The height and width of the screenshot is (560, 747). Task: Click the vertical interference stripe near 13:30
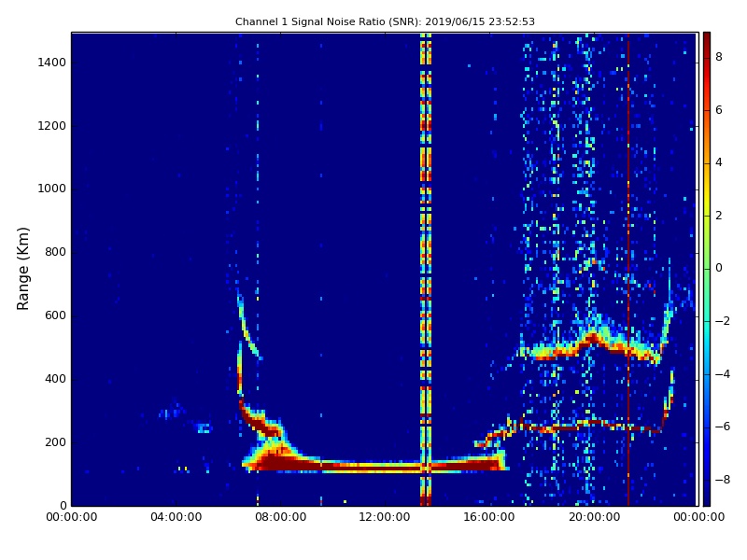coord(426,269)
